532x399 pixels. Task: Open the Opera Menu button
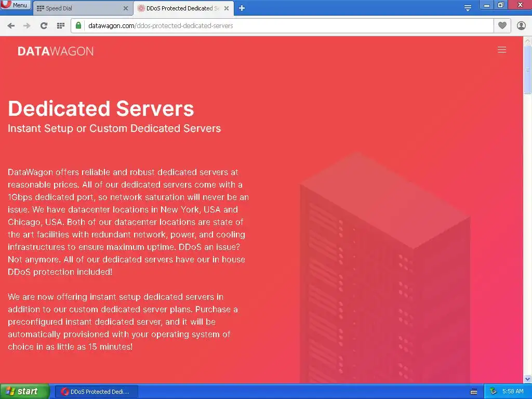click(15, 5)
